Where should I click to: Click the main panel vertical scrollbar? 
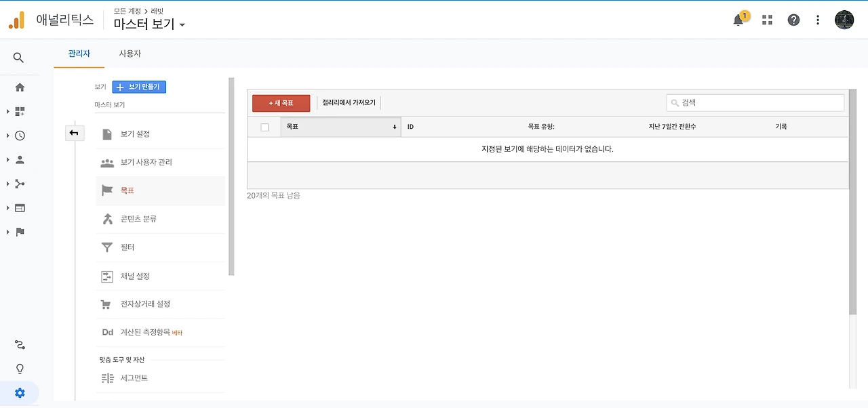(853, 201)
